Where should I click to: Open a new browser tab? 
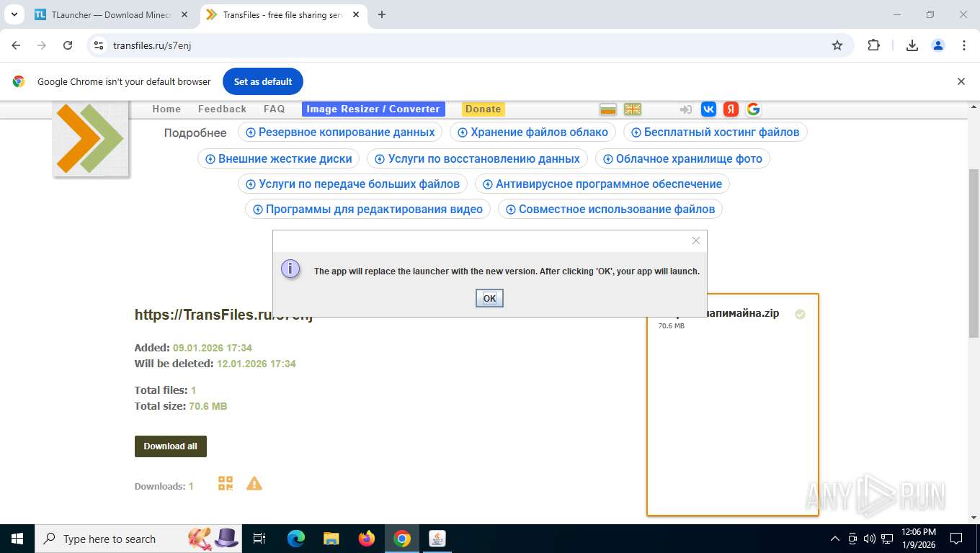pos(382,14)
